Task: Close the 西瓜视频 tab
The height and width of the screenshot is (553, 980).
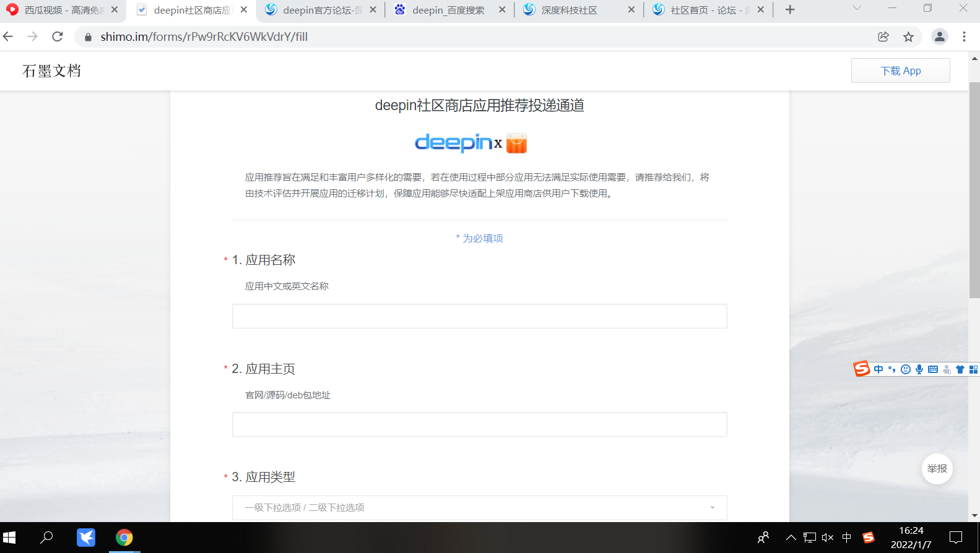Action: [115, 10]
